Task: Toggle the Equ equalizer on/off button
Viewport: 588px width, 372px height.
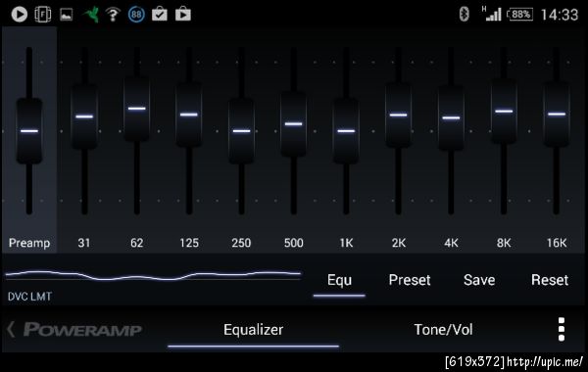Action: [x=339, y=280]
